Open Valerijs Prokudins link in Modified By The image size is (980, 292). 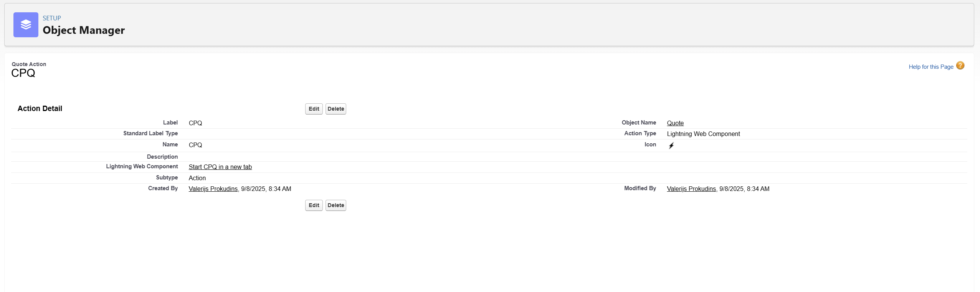coord(691,189)
